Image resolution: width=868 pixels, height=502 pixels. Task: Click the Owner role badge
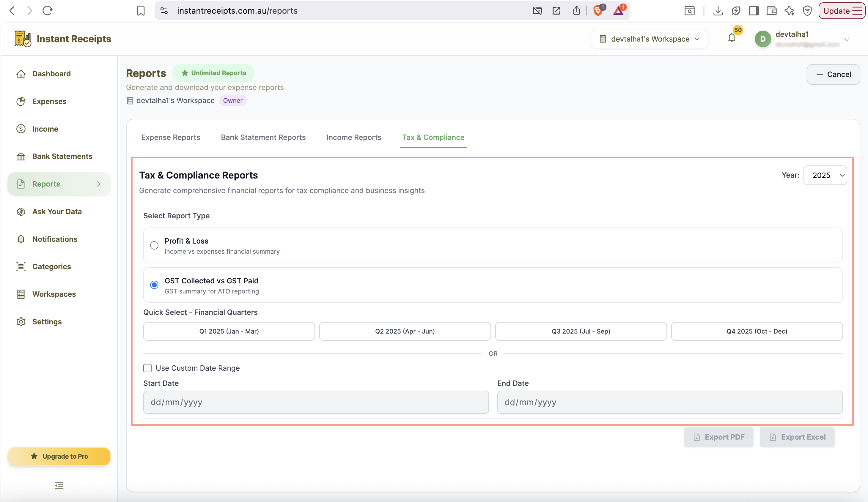233,100
